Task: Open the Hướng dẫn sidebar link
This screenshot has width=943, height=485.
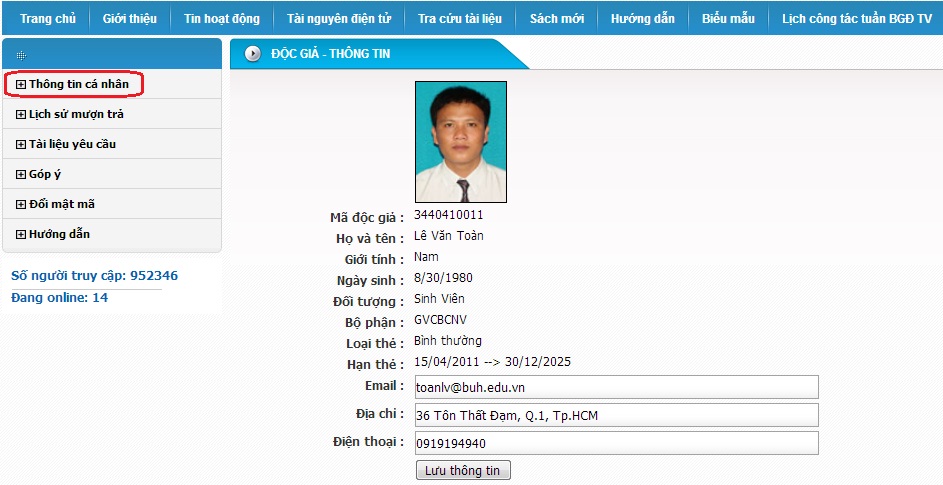Action: pos(60,235)
